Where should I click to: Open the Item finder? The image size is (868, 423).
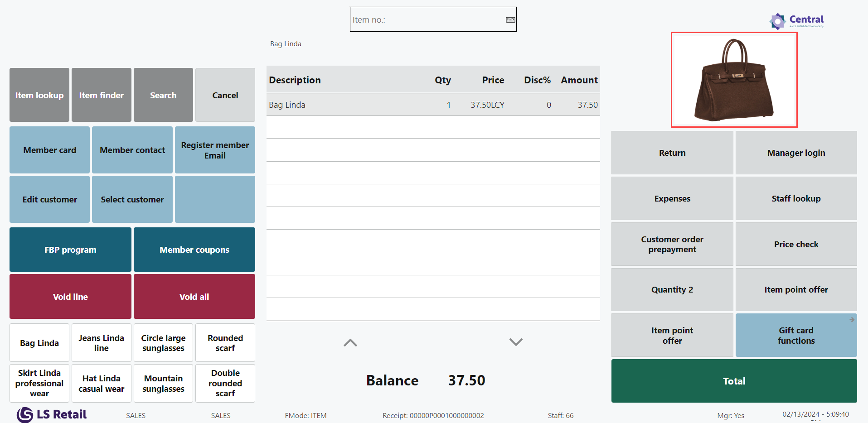tap(102, 95)
